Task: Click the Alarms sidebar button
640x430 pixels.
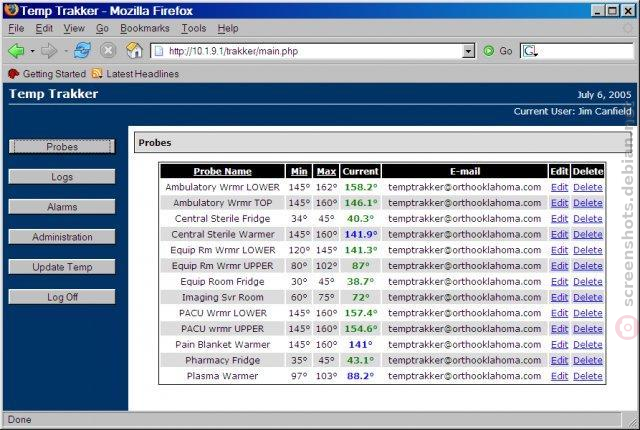Action: [x=62, y=207]
